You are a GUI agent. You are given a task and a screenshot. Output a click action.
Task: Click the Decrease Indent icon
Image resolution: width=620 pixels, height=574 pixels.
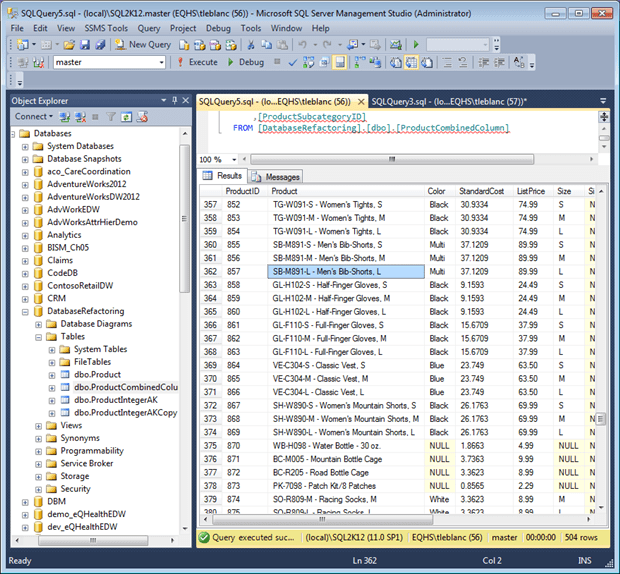[484, 62]
